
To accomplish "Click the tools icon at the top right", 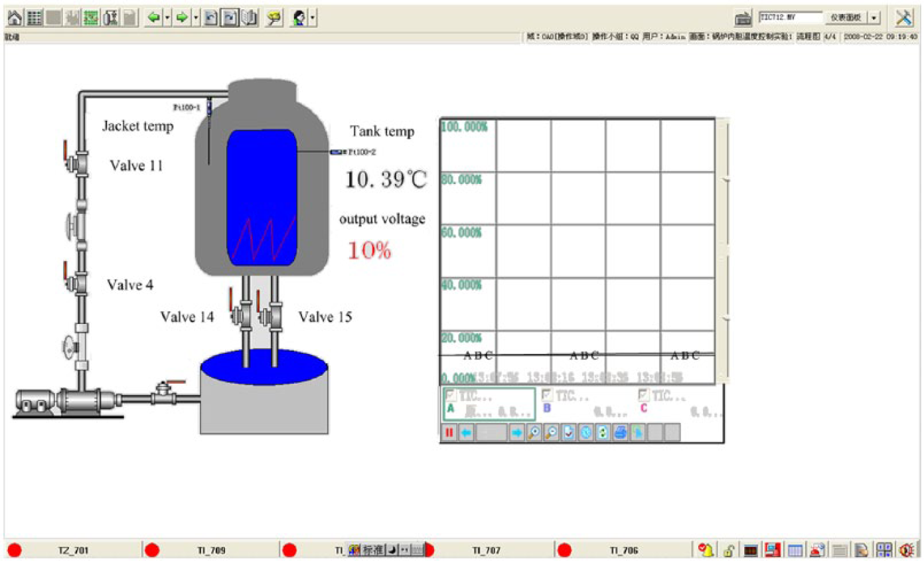I will pos(904,17).
